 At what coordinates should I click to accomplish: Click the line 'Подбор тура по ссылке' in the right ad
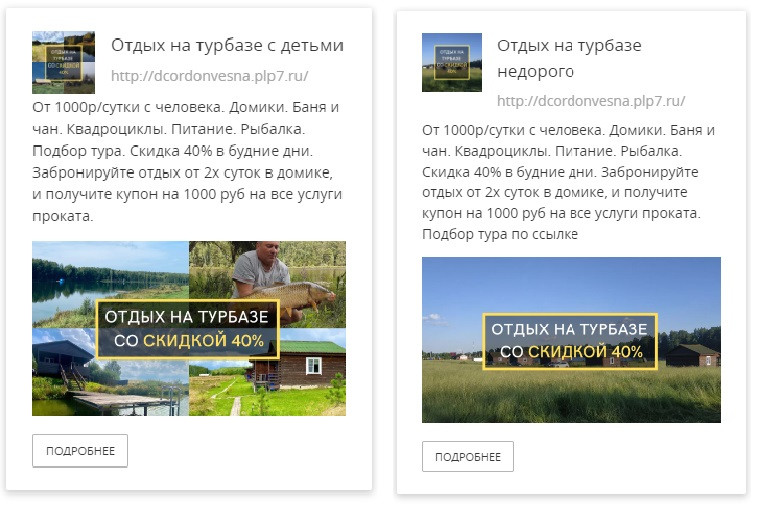pyautogui.click(x=500, y=234)
